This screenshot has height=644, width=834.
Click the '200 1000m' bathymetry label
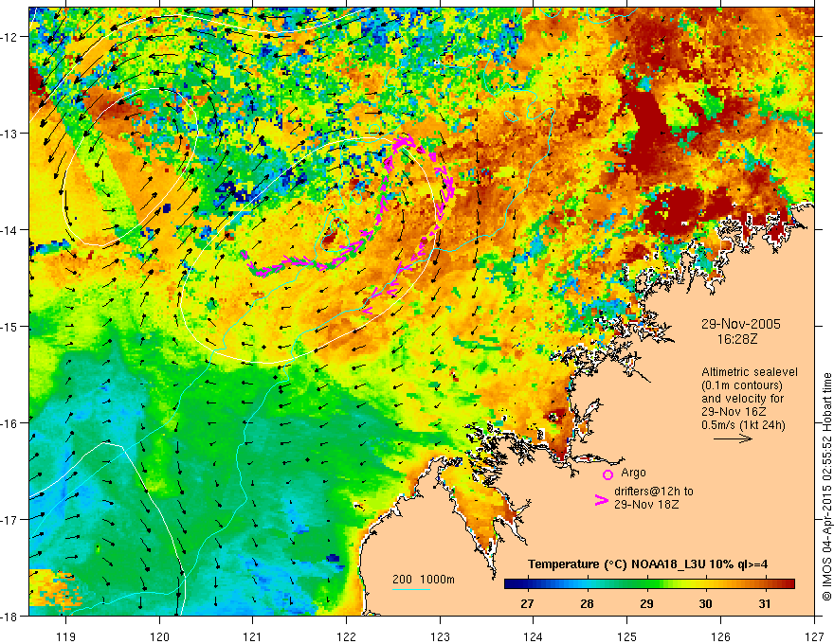pyautogui.click(x=424, y=580)
